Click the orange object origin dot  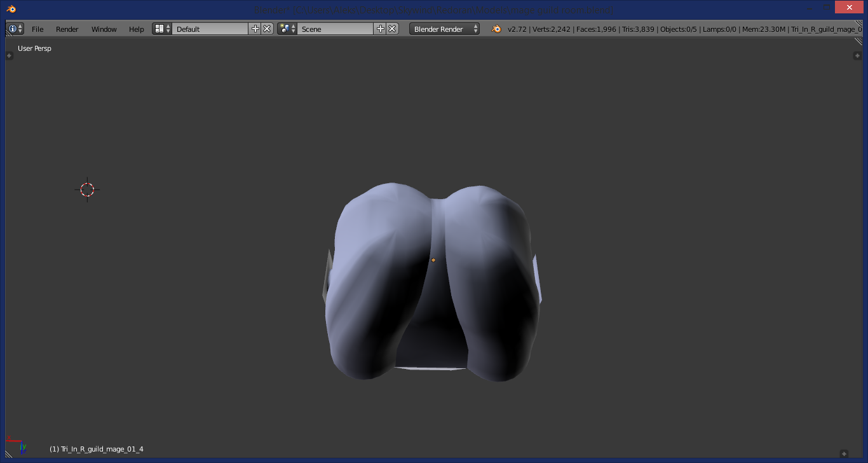point(433,260)
